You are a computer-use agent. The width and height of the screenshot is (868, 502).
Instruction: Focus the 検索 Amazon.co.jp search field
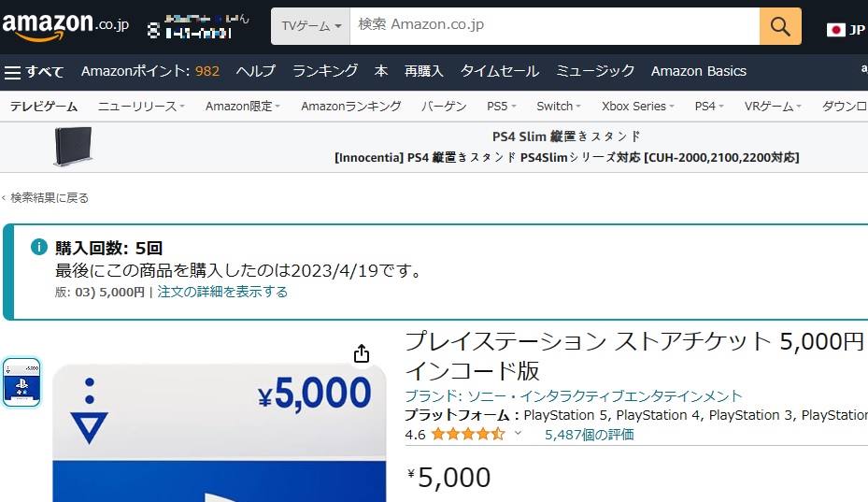click(554, 26)
